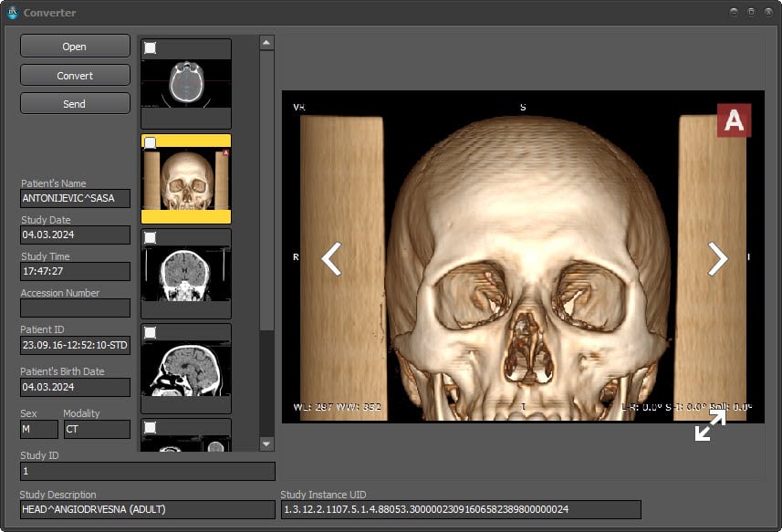
Task: Click the thumbnail list vertical scrollbar track
Action: [266, 383]
